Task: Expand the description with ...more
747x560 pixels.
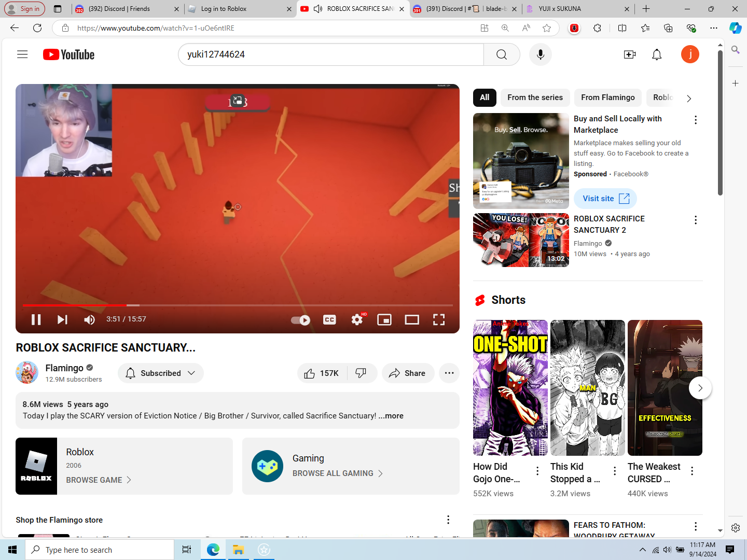Action: (x=391, y=416)
